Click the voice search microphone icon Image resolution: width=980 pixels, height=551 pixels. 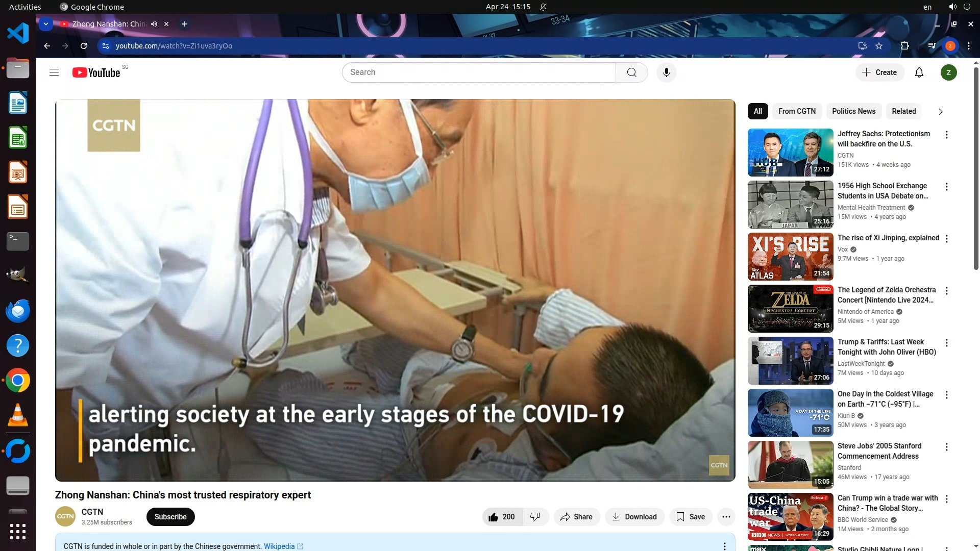[x=666, y=72]
